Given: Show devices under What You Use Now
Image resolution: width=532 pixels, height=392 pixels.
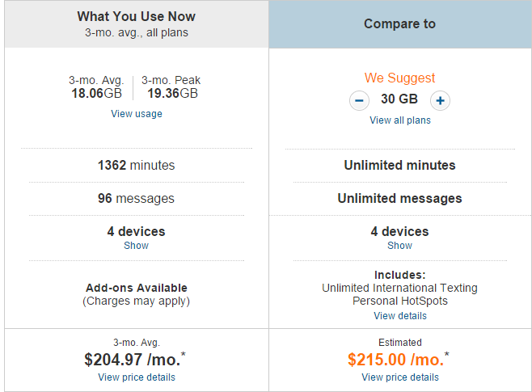Looking at the screenshot, I should 136,245.
